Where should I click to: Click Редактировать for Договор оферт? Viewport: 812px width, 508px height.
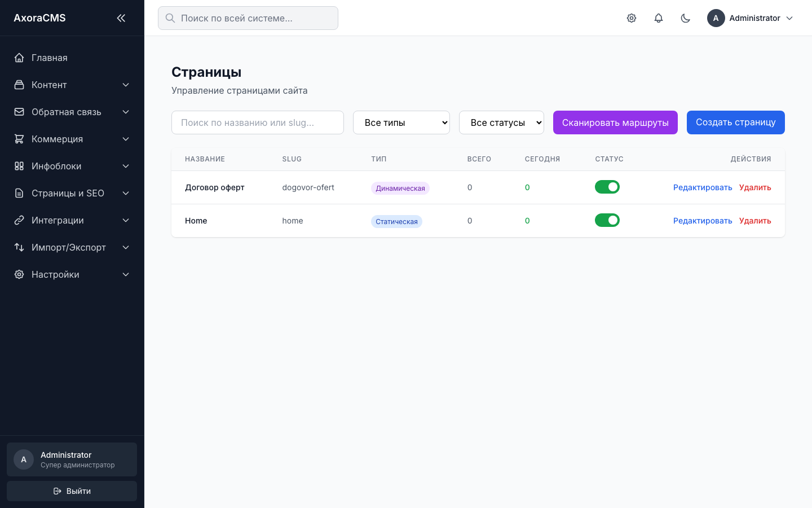pyautogui.click(x=703, y=187)
